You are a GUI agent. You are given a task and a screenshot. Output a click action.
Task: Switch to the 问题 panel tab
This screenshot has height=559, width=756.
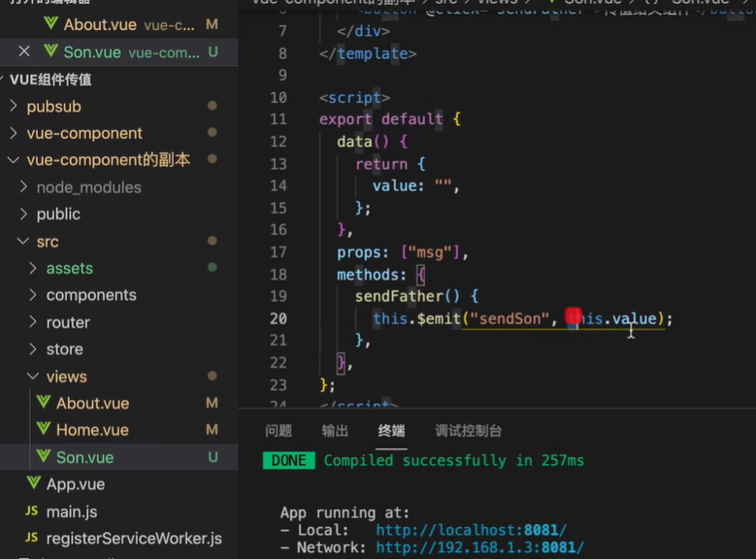tap(279, 430)
